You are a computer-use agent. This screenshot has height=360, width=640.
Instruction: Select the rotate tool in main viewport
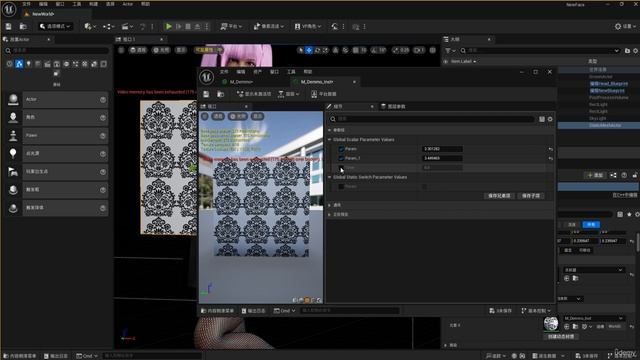tap(317, 50)
